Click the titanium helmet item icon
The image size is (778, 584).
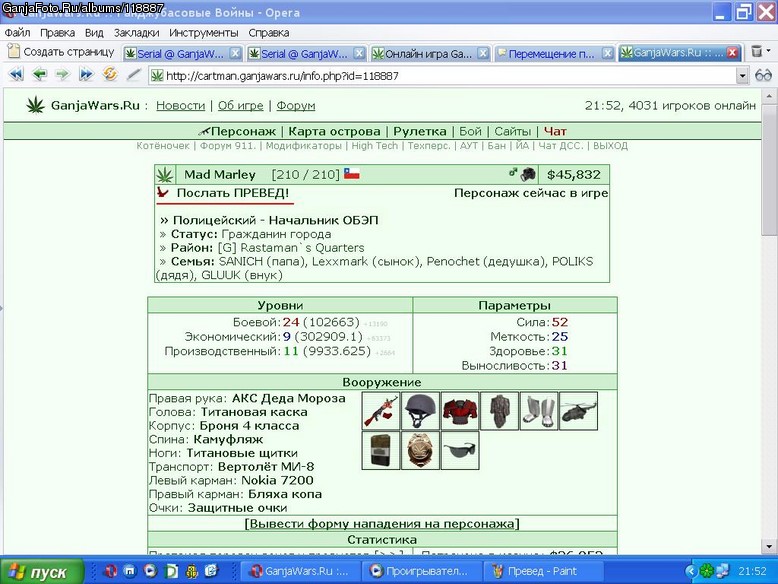(x=420, y=411)
